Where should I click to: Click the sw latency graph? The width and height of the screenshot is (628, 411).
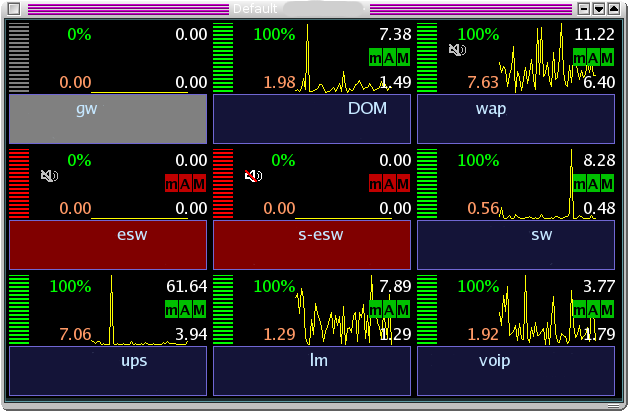pyautogui.click(x=547, y=184)
